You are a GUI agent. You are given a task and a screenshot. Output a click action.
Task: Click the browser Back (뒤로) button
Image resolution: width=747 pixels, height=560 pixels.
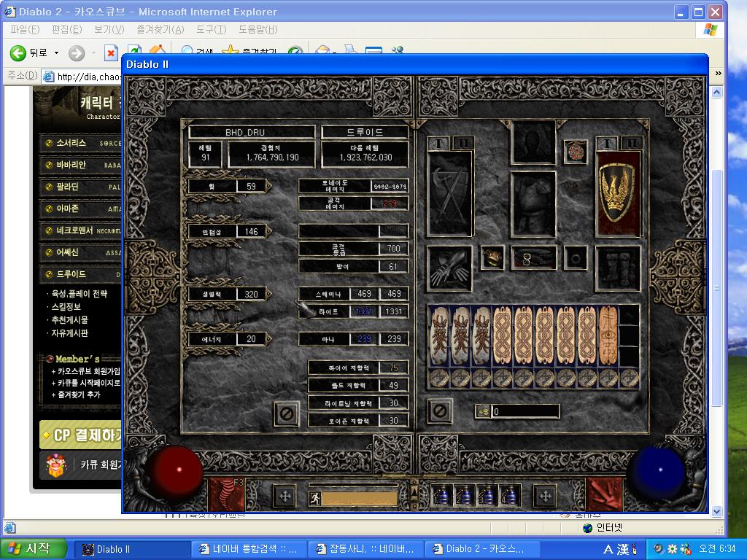[x=28, y=52]
